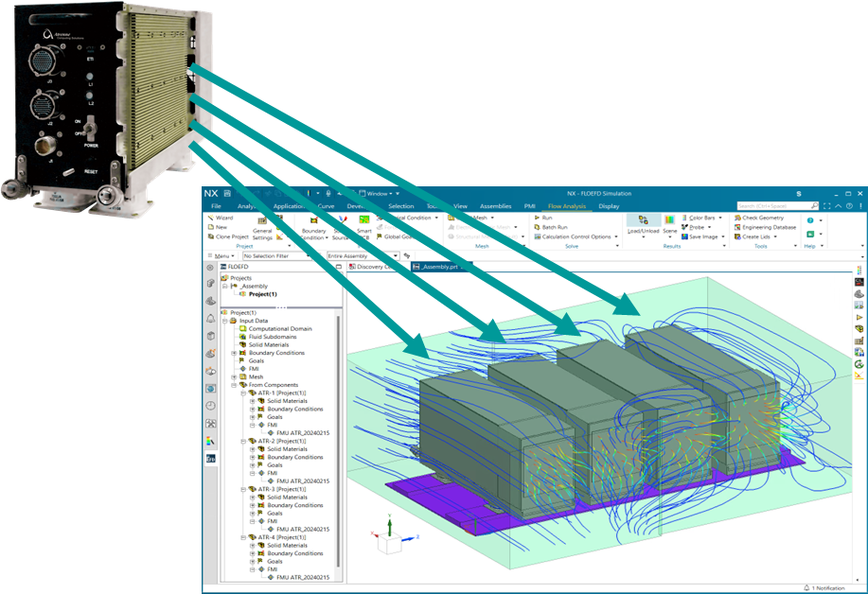Screen dimensions: 868x594
Task: Open the No Selection Filter dropdown
Action: click(x=277, y=256)
